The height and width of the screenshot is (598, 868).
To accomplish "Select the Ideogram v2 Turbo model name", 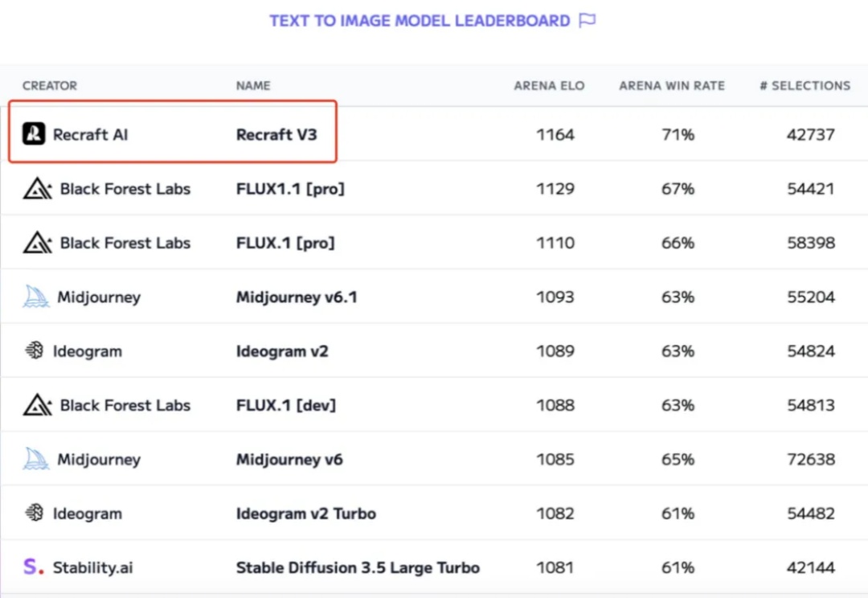I will click(x=305, y=514).
